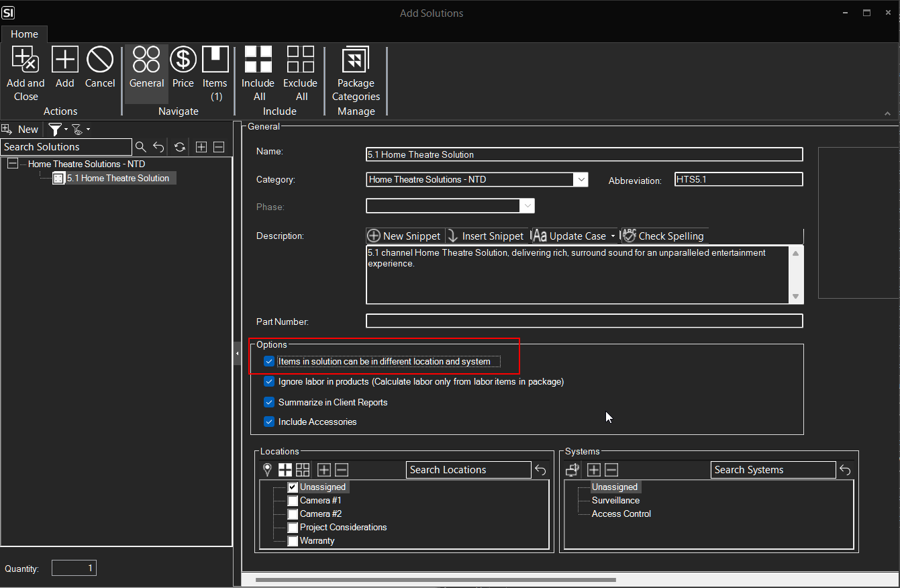Open the Category dropdown
Image resolution: width=900 pixels, height=588 pixels.
click(x=581, y=180)
